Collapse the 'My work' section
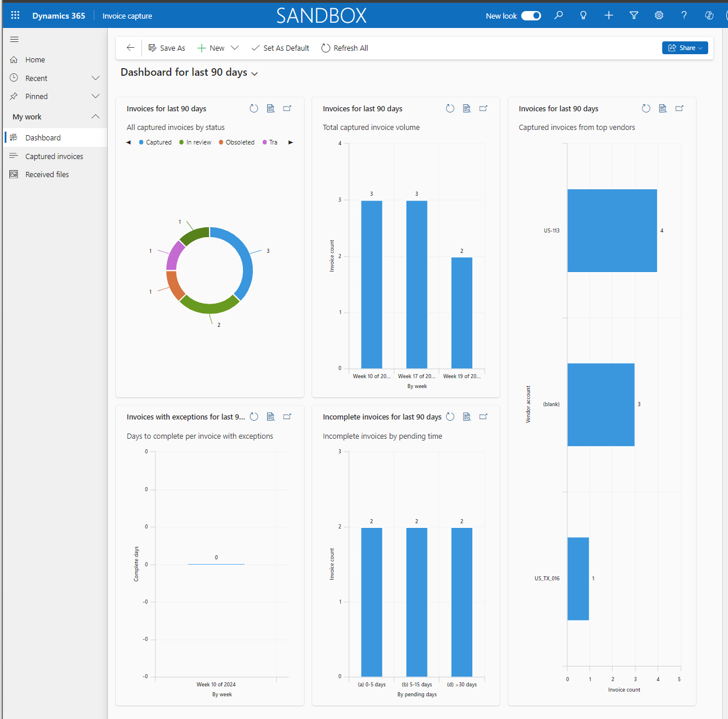The image size is (728, 719). 95,117
